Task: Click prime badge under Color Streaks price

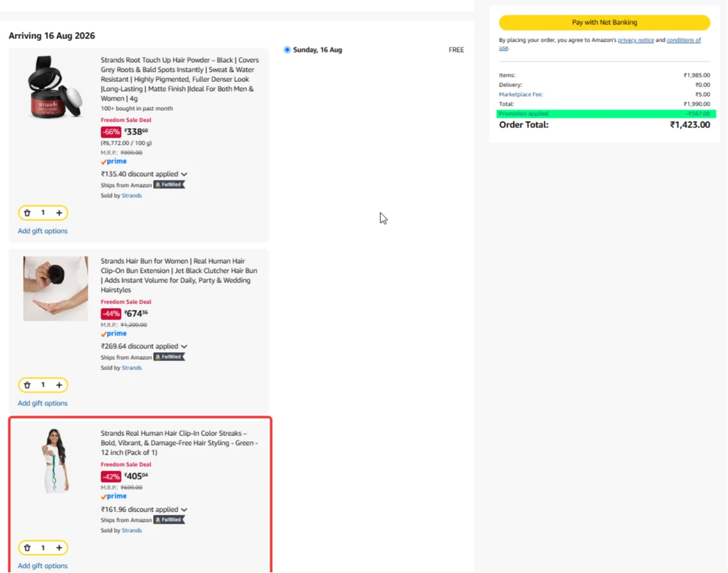Action: [114, 496]
